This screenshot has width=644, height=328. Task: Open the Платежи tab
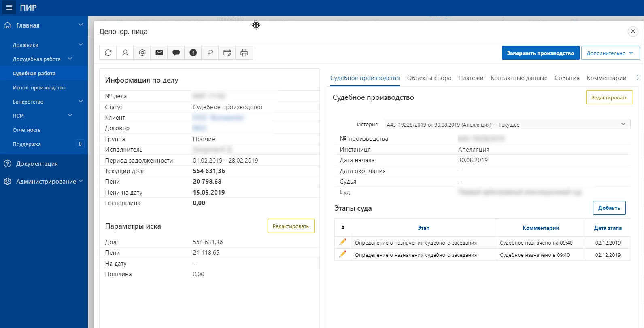click(x=471, y=78)
